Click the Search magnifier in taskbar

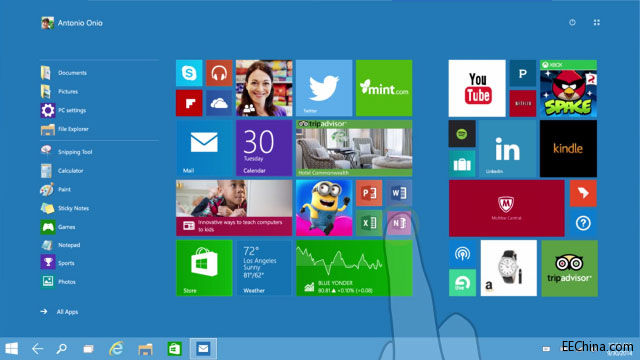pyautogui.click(x=62, y=349)
